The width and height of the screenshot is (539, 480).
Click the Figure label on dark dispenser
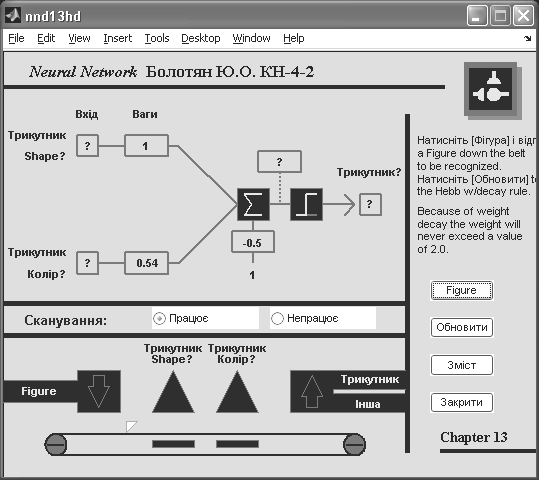[x=39, y=391]
